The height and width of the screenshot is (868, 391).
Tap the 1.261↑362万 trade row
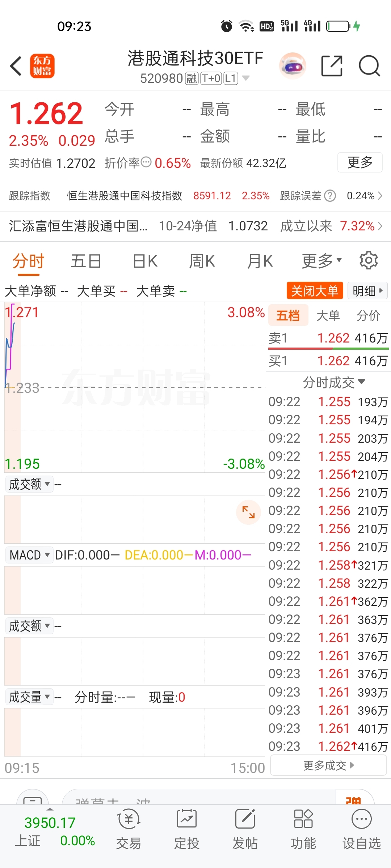pyautogui.click(x=328, y=601)
